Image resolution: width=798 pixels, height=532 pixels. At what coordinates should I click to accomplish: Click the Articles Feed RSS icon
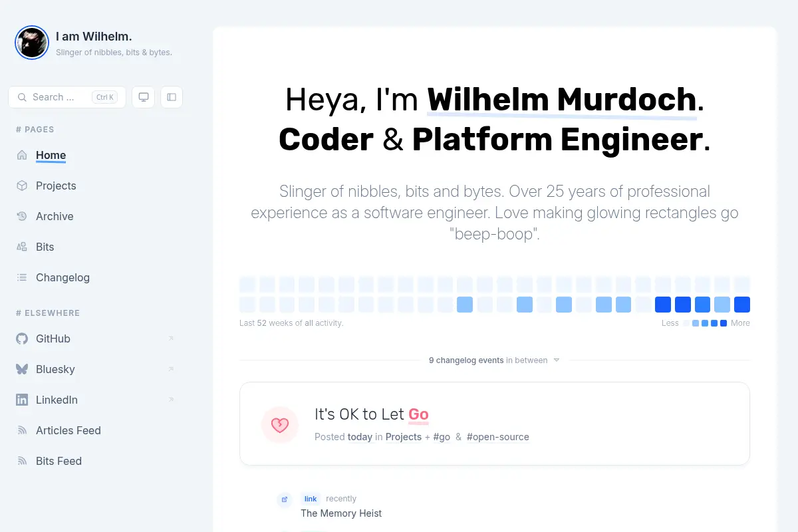pos(22,430)
